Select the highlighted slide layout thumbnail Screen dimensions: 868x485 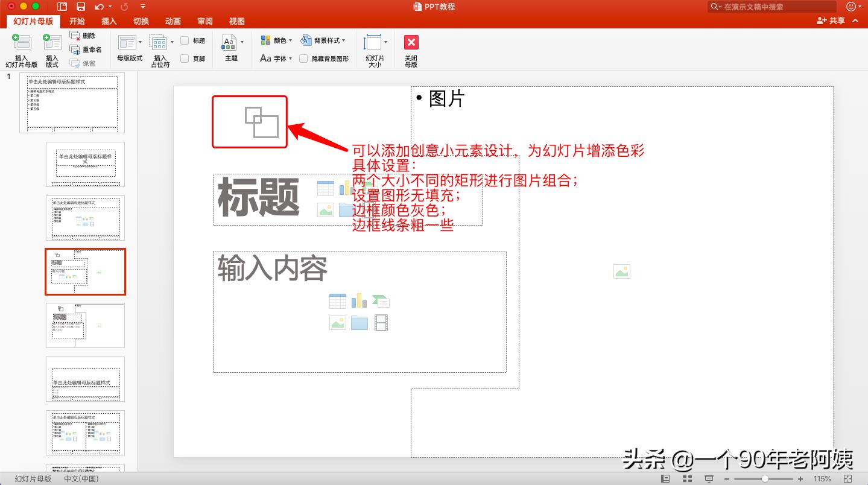pos(85,271)
